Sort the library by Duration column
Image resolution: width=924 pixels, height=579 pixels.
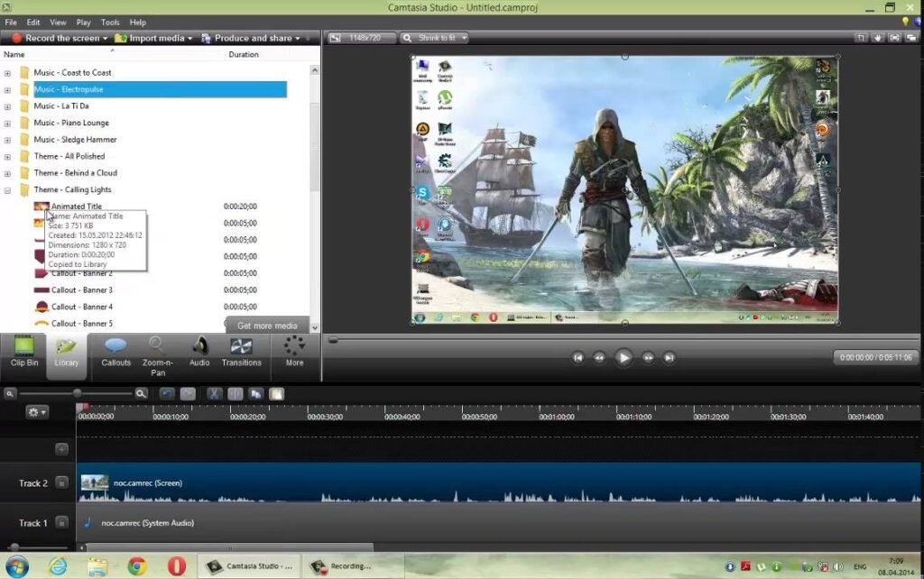pyautogui.click(x=244, y=54)
